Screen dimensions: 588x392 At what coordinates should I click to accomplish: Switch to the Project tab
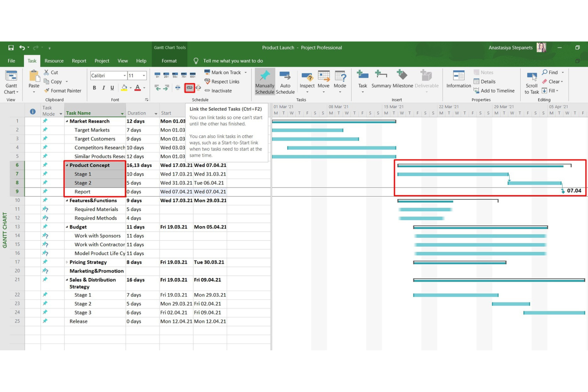(x=102, y=61)
